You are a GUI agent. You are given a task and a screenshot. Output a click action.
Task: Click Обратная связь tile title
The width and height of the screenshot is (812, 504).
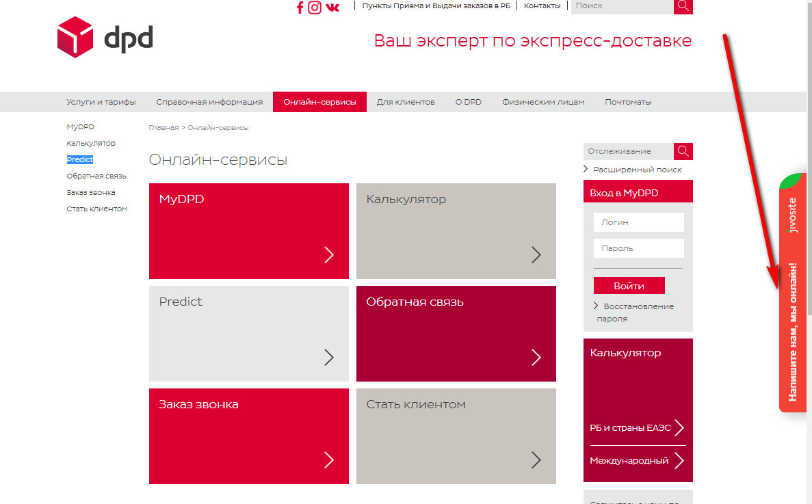point(415,302)
